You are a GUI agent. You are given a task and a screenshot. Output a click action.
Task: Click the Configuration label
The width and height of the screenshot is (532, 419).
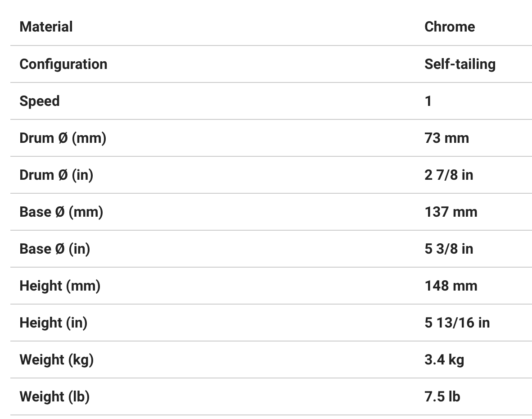[63, 64]
